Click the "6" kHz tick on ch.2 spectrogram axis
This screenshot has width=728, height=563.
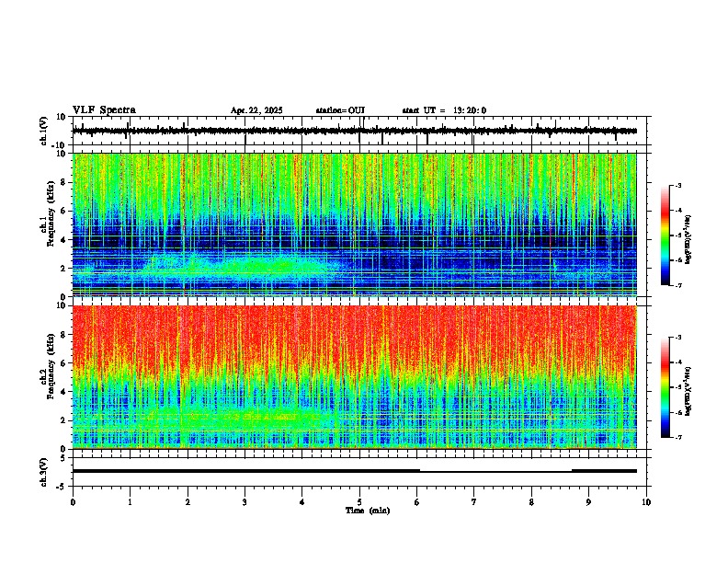(x=63, y=362)
